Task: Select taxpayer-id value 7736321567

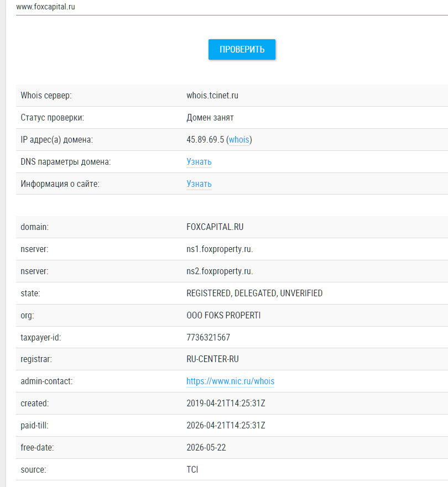Action: pyautogui.click(x=208, y=337)
